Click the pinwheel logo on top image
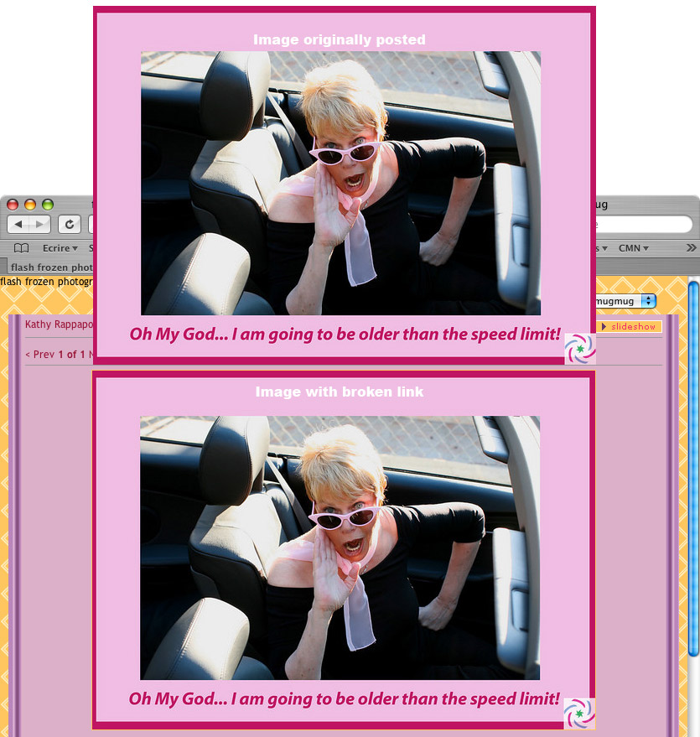 click(579, 348)
